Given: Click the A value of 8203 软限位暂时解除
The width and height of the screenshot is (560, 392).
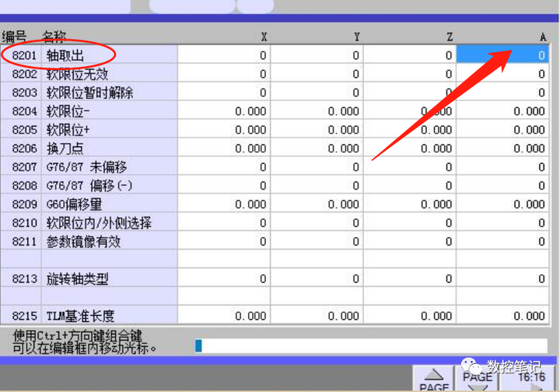Looking at the screenshot, I should click(x=502, y=93).
